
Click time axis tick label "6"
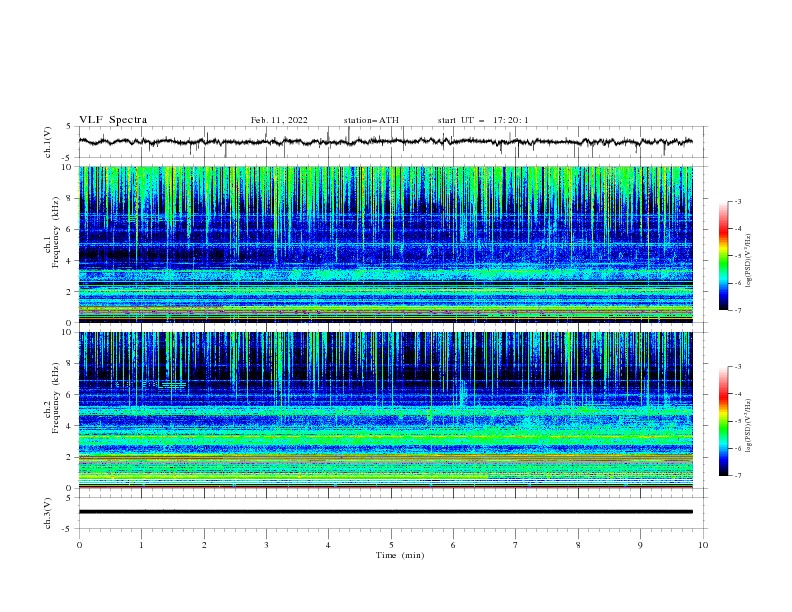click(x=454, y=545)
